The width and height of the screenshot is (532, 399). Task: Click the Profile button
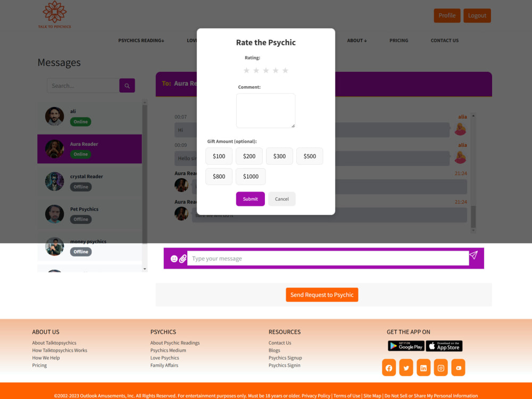(447, 15)
